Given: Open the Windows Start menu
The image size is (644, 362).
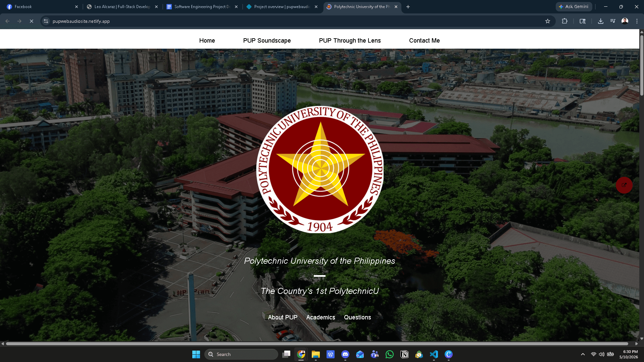Looking at the screenshot, I should [196, 354].
